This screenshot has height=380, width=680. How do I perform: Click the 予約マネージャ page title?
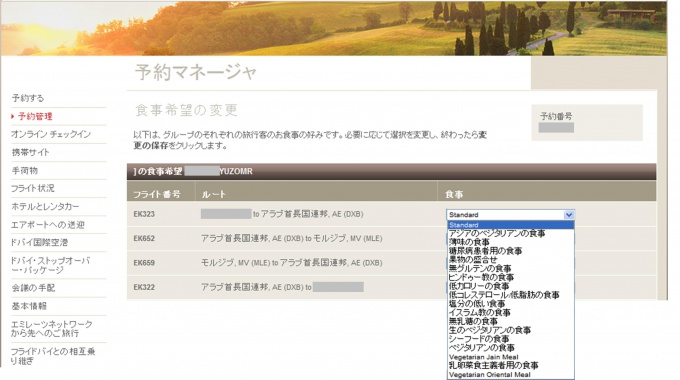coord(196,72)
